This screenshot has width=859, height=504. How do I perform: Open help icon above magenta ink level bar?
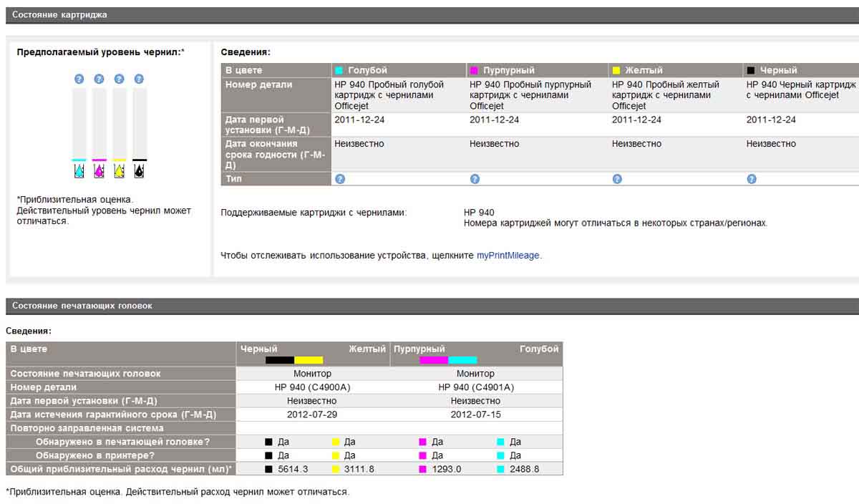click(x=100, y=79)
